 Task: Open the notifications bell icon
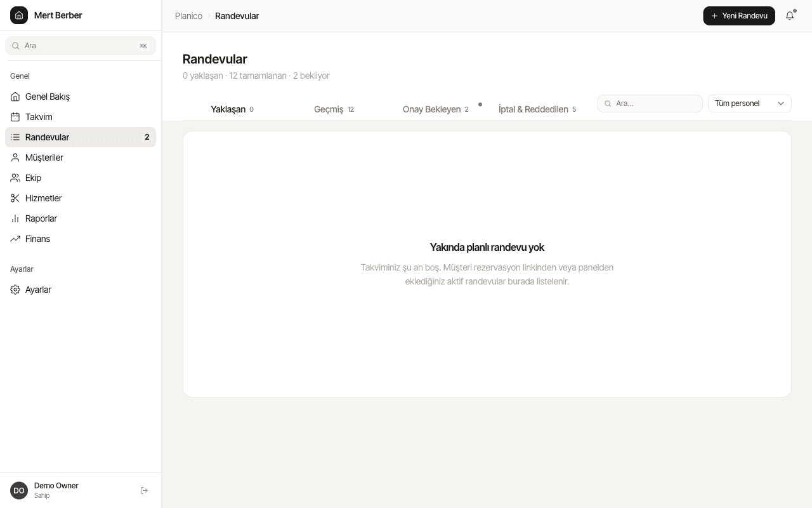[790, 16]
